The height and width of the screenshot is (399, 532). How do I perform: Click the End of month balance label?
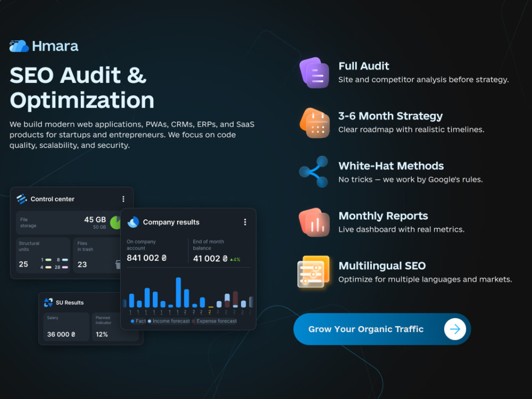(209, 245)
